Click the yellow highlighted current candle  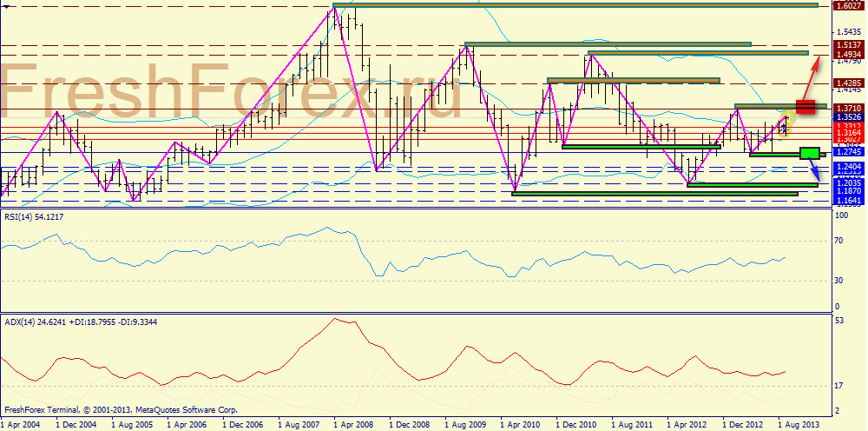(785, 126)
